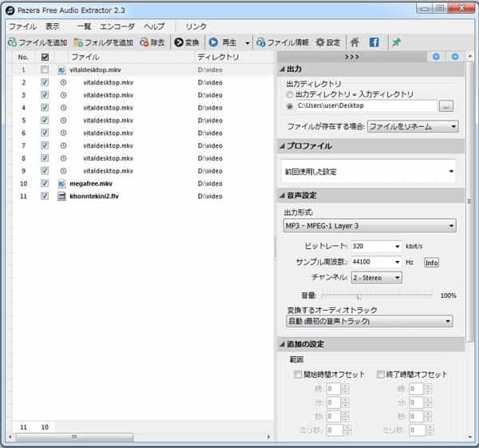
Task: Click the right panel vertical scrollbar
Action: point(470,200)
